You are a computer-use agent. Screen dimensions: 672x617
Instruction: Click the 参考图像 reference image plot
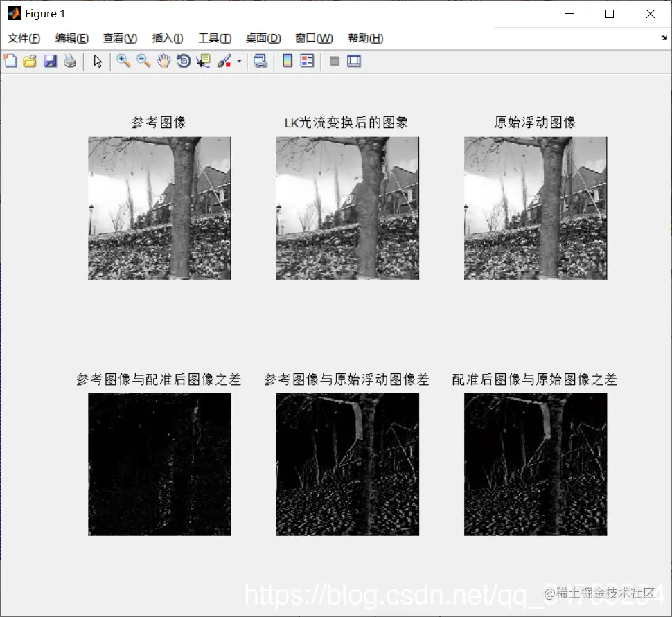(159, 208)
